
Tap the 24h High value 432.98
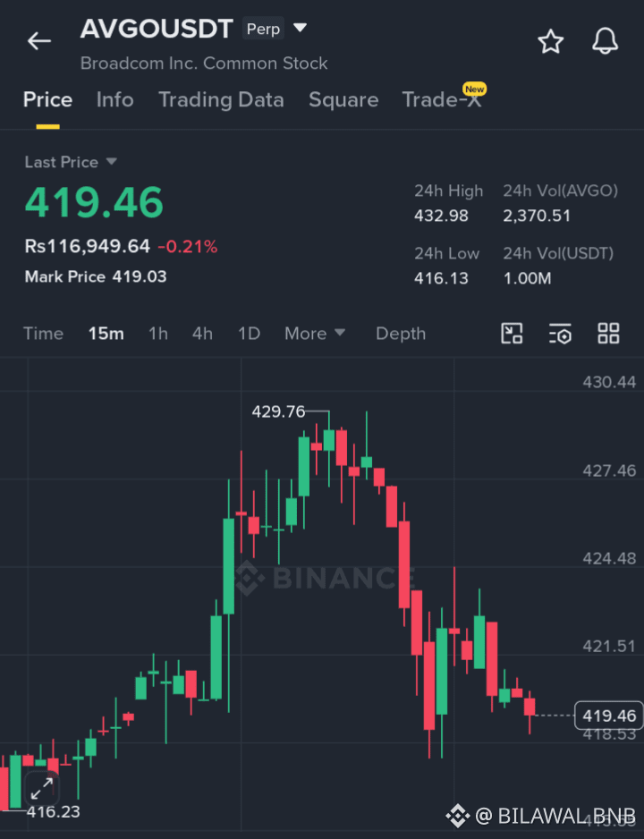(441, 216)
